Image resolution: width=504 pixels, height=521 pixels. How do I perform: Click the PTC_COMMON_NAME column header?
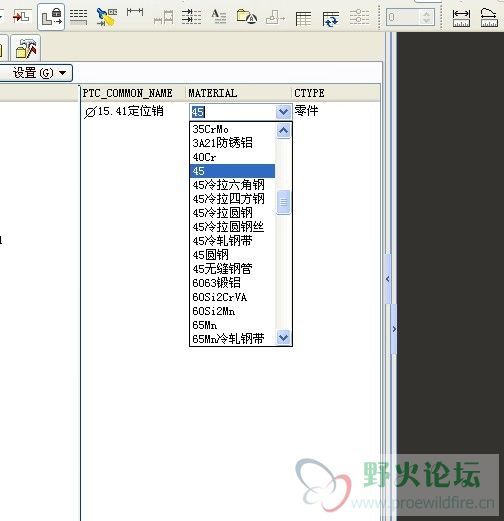[x=128, y=93]
